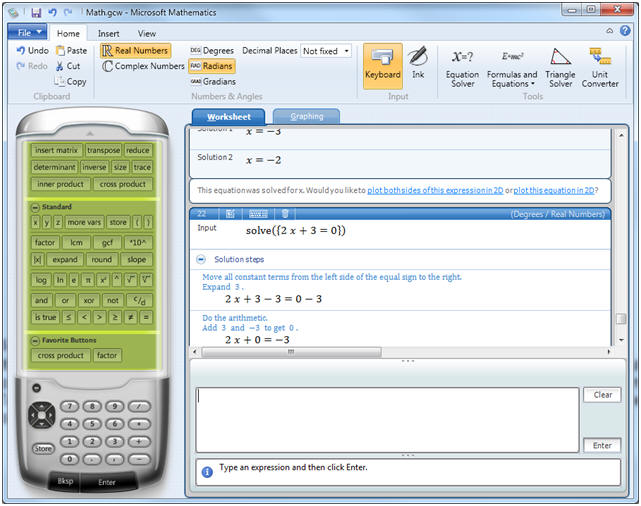Screen dimensions: 641x506
Task: Collapse the Standard button group
Action: [x=35, y=207]
